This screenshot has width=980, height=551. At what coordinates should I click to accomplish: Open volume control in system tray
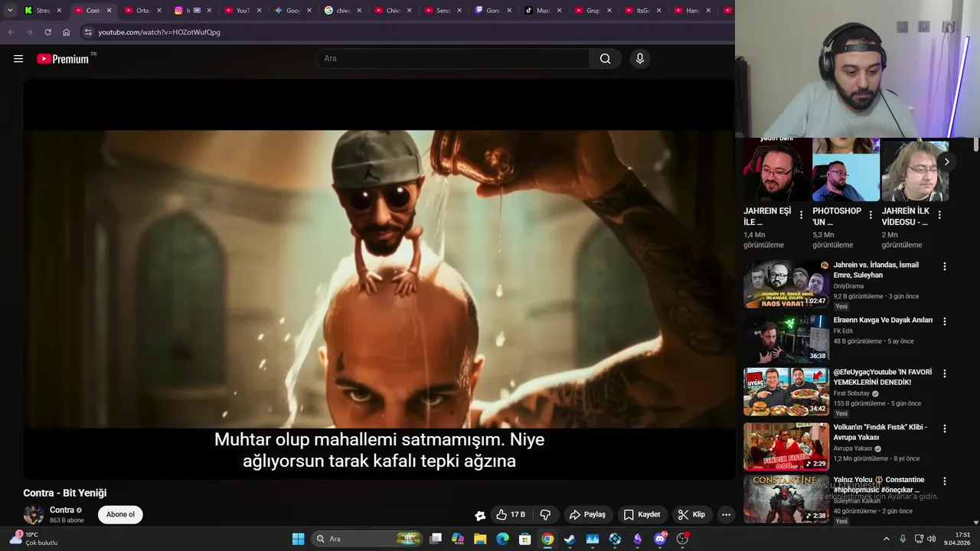click(x=932, y=539)
